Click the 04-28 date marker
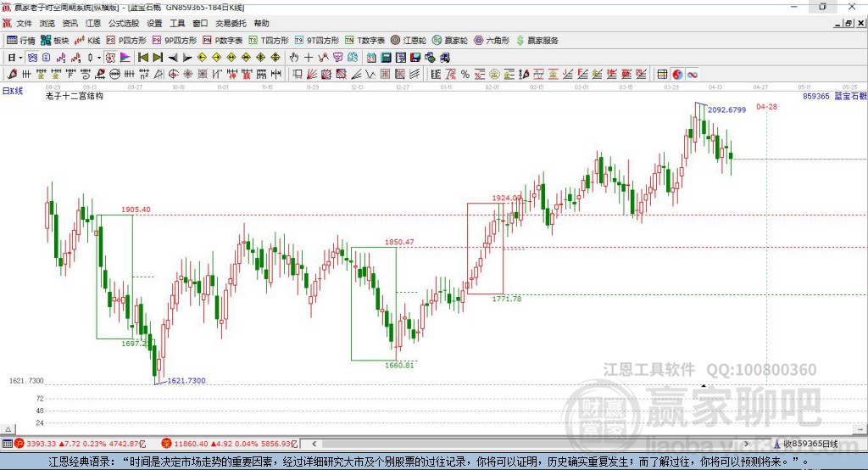Screen dimensions: 868x470 (766, 106)
